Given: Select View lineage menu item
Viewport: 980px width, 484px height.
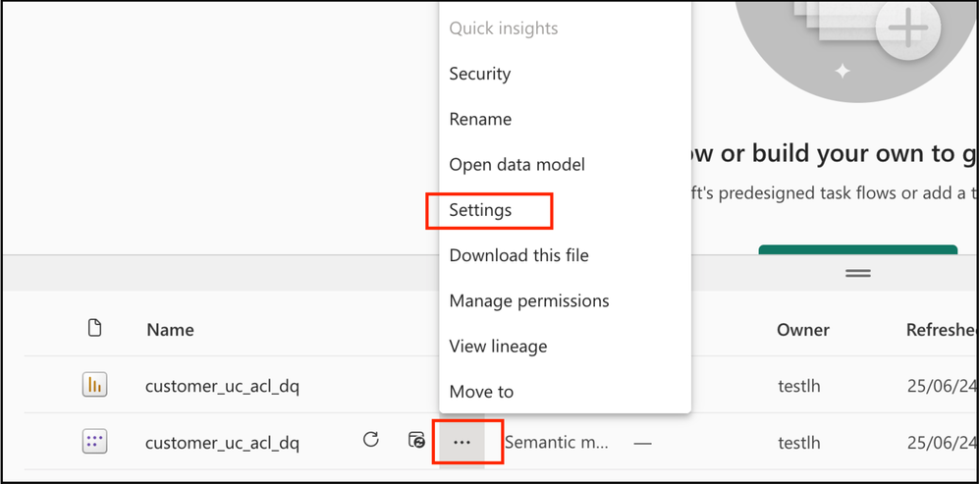Looking at the screenshot, I should pos(498,347).
